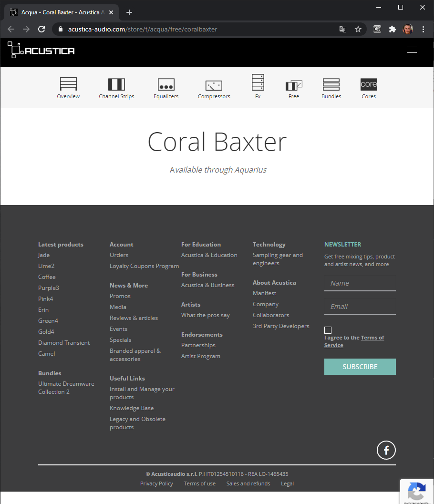The image size is (434, 504).
Task: Open the Manifest link
Action: click(x=264, y=293)
